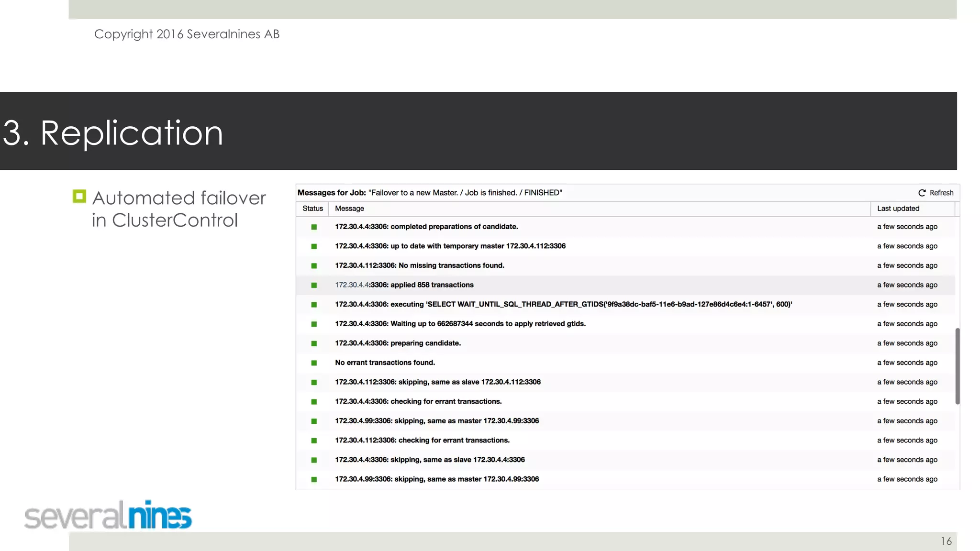Viewport: 980px width, 551px height.
Task: Click the Messages for Job title text
Action: [x=430, y=193]
